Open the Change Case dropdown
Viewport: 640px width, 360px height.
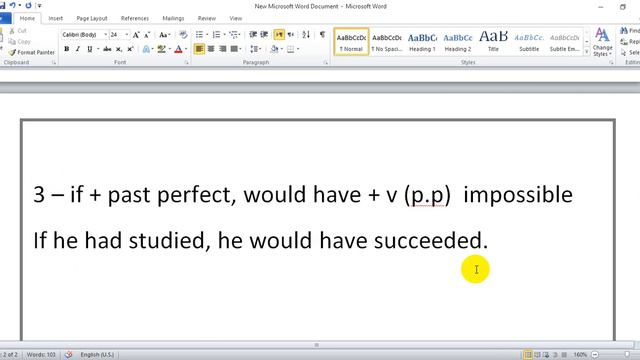(164, 35)
